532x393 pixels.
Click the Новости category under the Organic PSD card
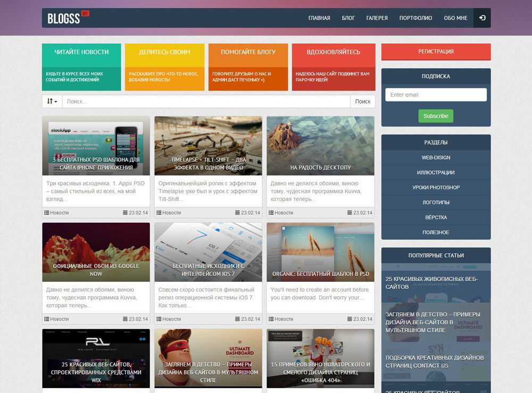(x=284, y=319)
